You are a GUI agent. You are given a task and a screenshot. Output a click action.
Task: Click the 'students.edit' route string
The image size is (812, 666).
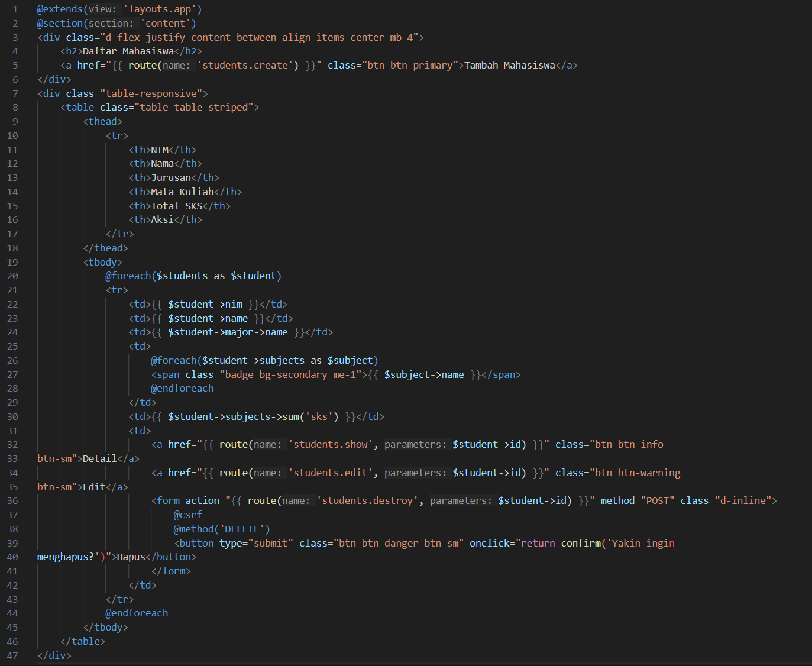coord(331,473)
